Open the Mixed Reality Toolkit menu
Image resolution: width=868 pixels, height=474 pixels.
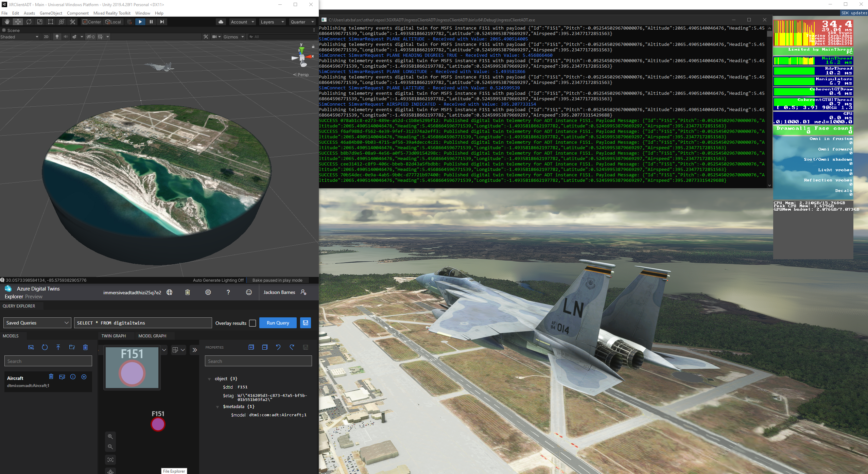click(x=112, y=13)
